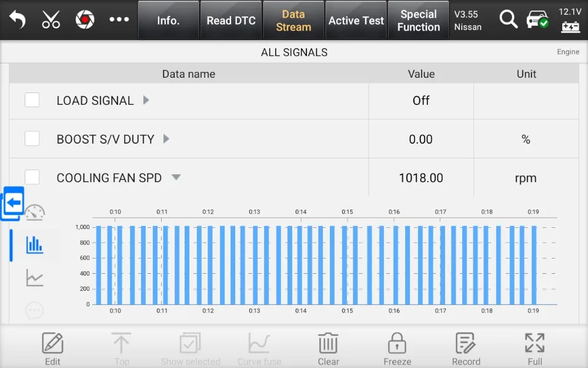Tap the ALL SIGNALS title
588x368 pixels.
click(295, 52)
